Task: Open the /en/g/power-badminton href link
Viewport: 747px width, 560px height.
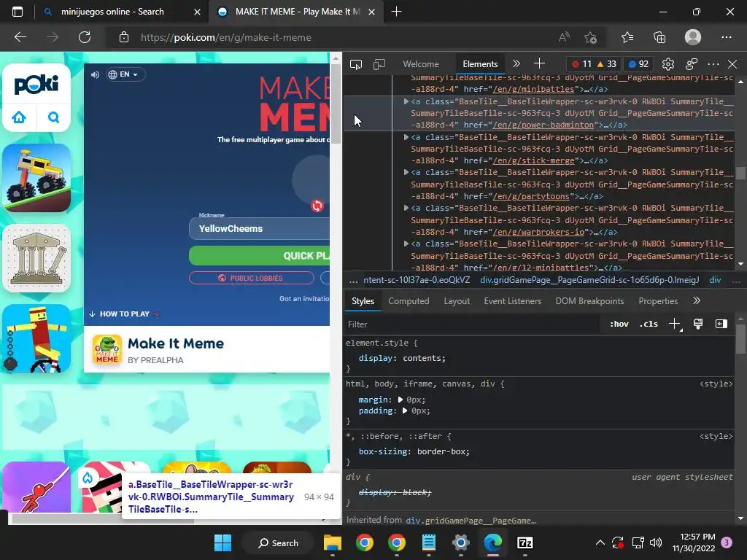Action: coord(543,125)
